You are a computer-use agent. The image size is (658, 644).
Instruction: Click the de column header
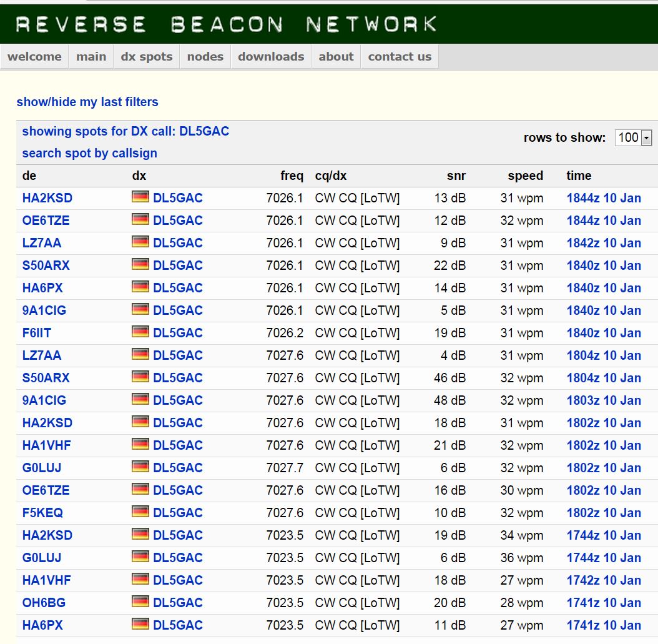(29, 176)
